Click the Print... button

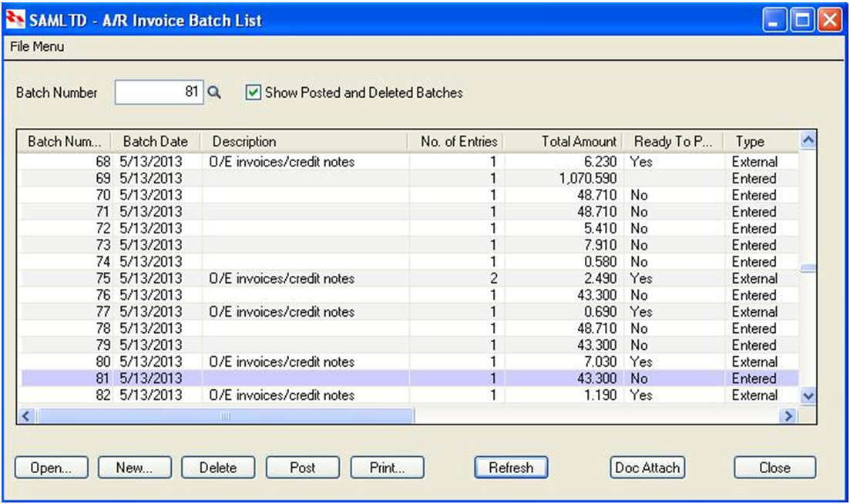387,468
